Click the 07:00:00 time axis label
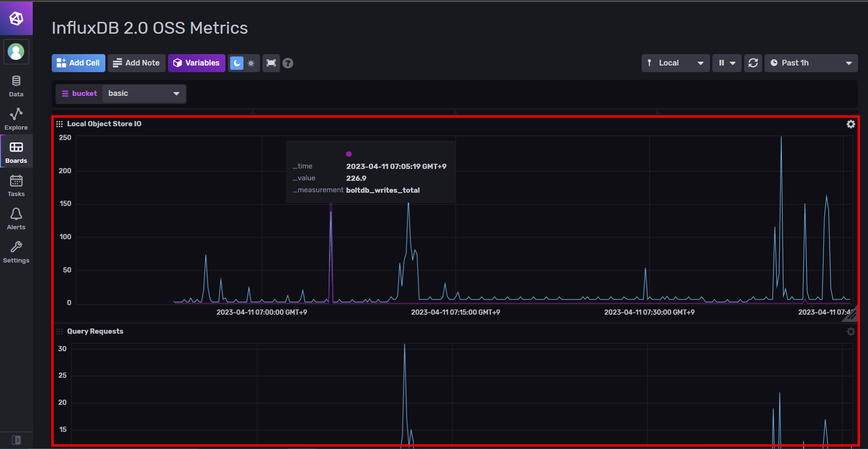This screenshot has width=868, height=449. [261, 312]
